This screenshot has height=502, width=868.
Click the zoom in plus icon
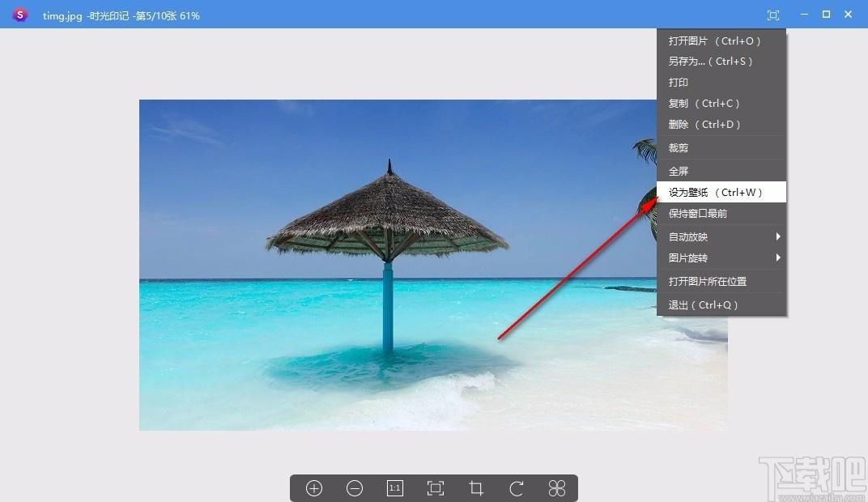tap(314, 488)
